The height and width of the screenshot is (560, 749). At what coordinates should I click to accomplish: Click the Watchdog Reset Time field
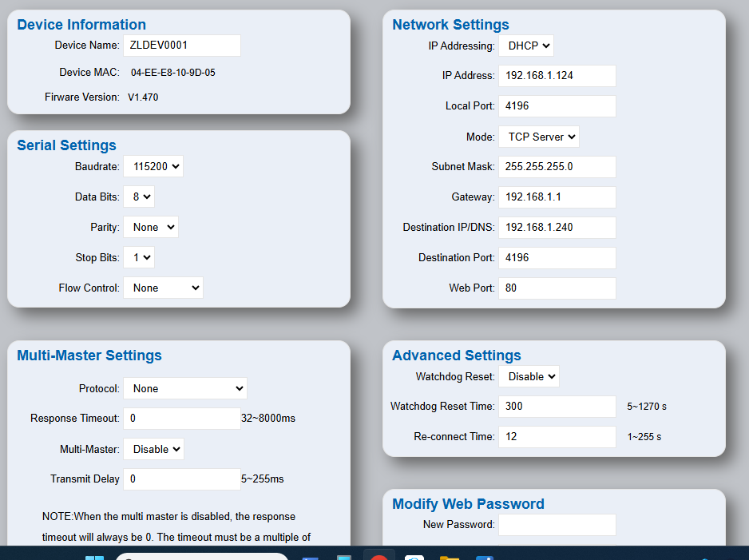pos(557,407)
